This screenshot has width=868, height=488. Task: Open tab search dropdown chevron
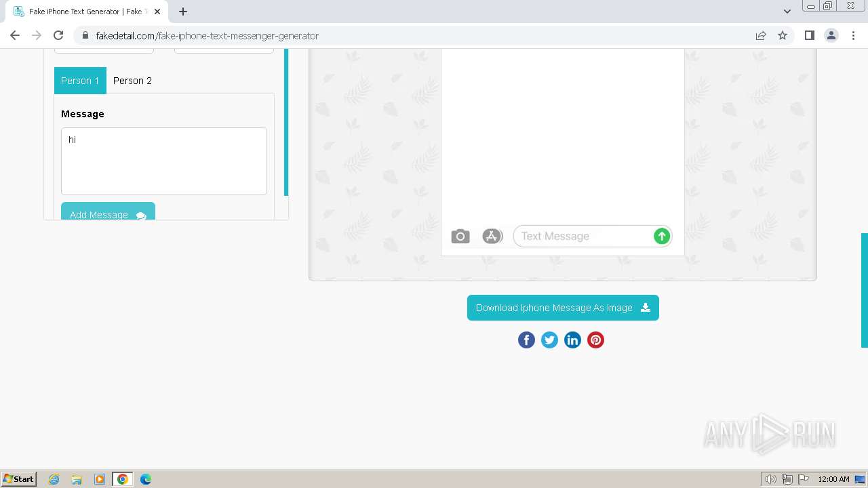787,12
